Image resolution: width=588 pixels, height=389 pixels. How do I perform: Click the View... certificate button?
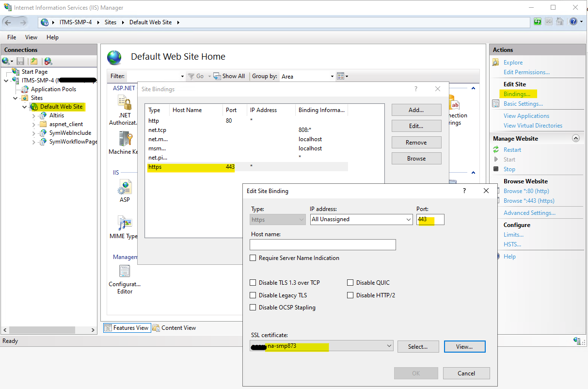pyautogui.click(x=464, y=347)
